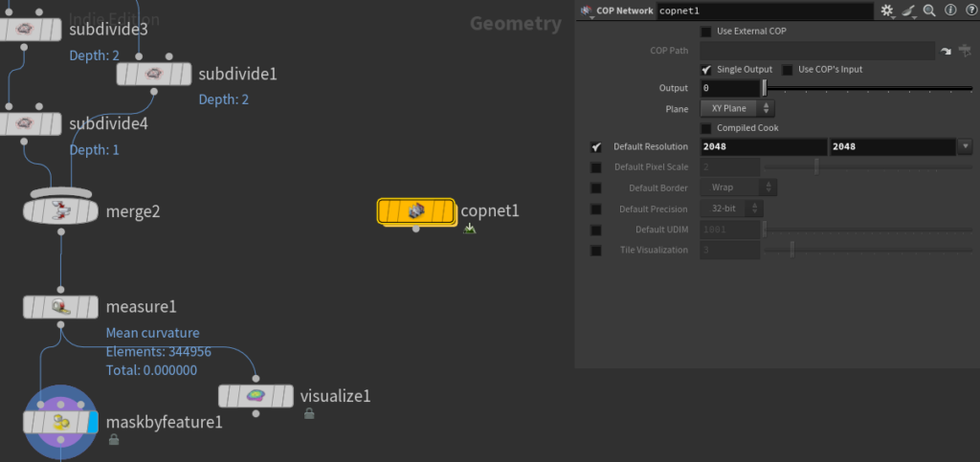Screen dimensions: 980x462
Task: Click the COP Path jump-to-operator arrow
Action: (x=947, y=51)
